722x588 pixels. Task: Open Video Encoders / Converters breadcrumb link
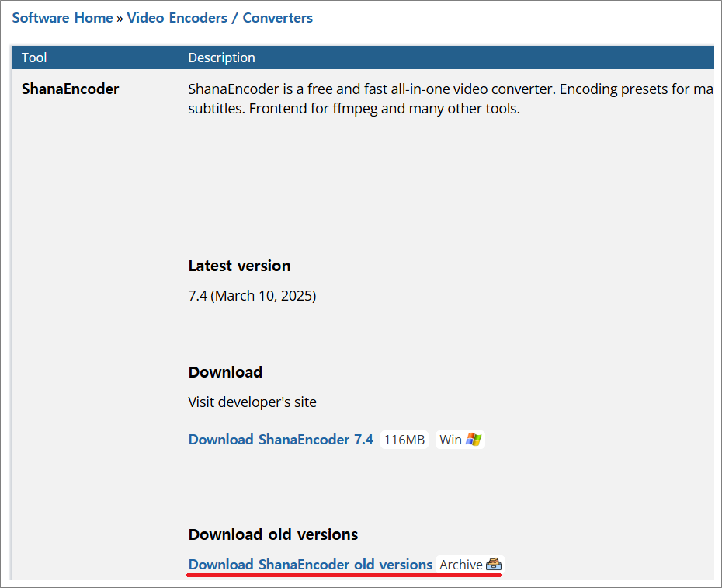220,18
